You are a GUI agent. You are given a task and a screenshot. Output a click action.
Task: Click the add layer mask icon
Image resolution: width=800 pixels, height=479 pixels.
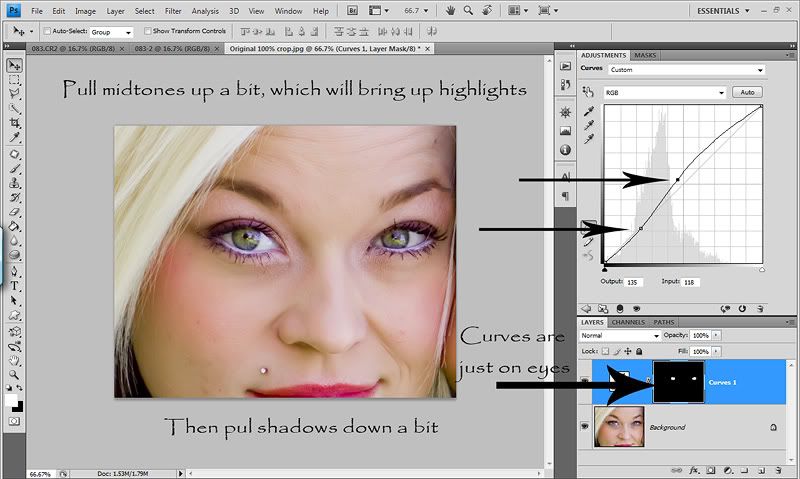pyautogui.click(x=711, y=470)
